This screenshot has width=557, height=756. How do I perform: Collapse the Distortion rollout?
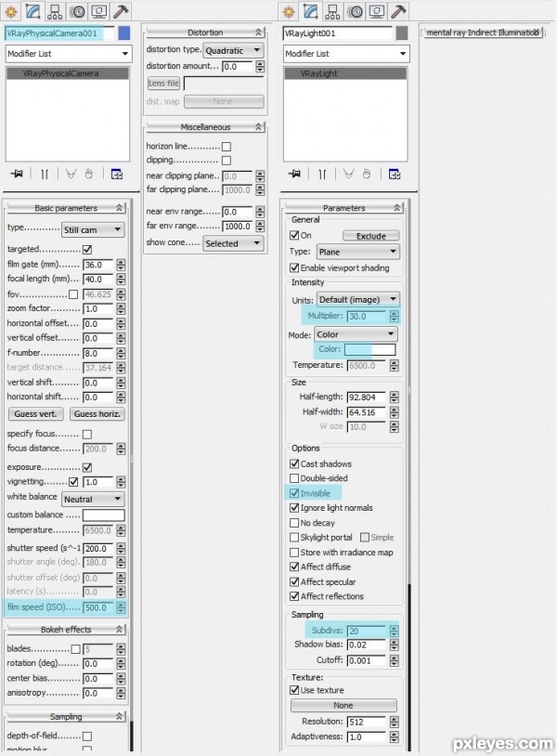coord(205,33)
